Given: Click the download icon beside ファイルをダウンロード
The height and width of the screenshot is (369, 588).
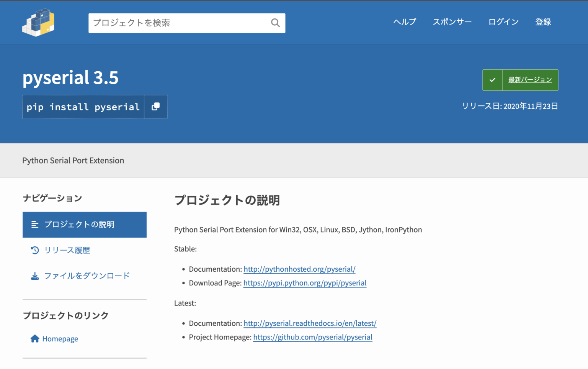Looking at the screenshot, I should click(35, 276).
